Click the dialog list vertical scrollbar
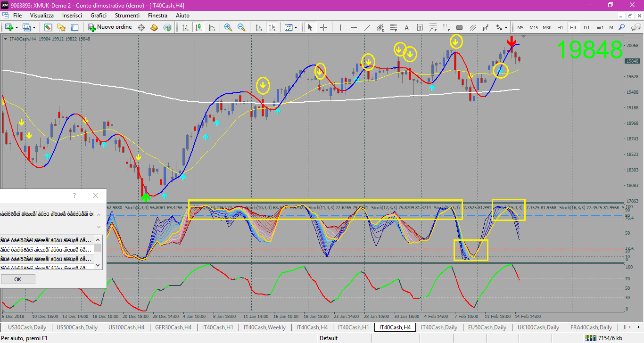Screen dimensions: 644x343 (x=98, y=252)
